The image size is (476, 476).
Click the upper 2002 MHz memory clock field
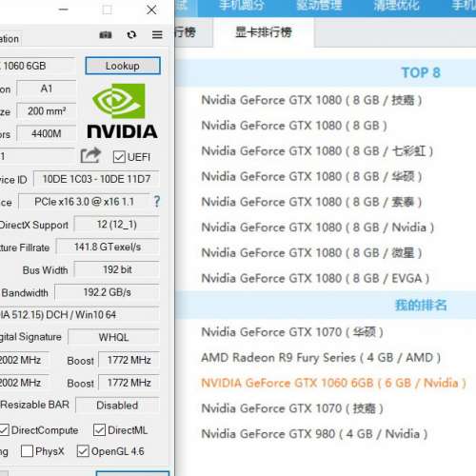click(x=24, y=360)
